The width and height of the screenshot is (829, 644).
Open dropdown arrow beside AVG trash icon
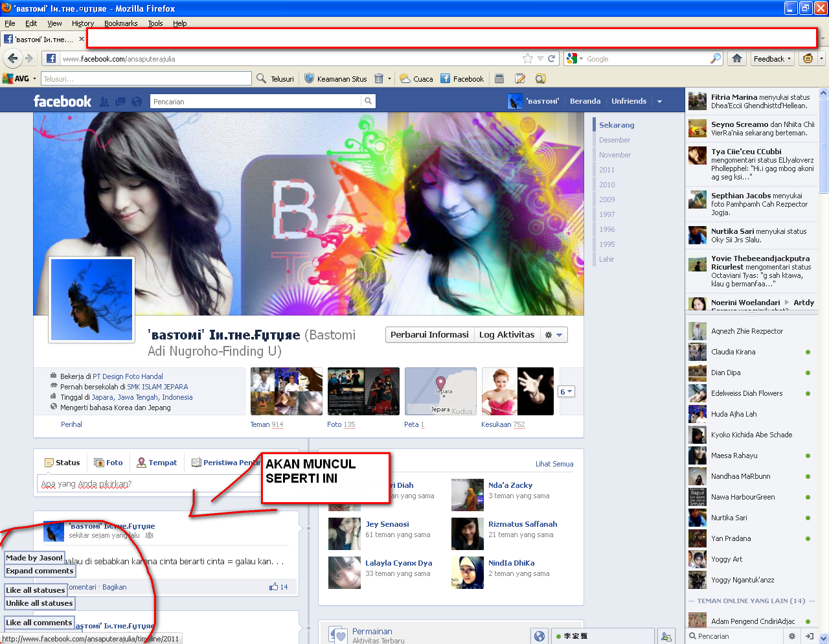click(389, 79)
